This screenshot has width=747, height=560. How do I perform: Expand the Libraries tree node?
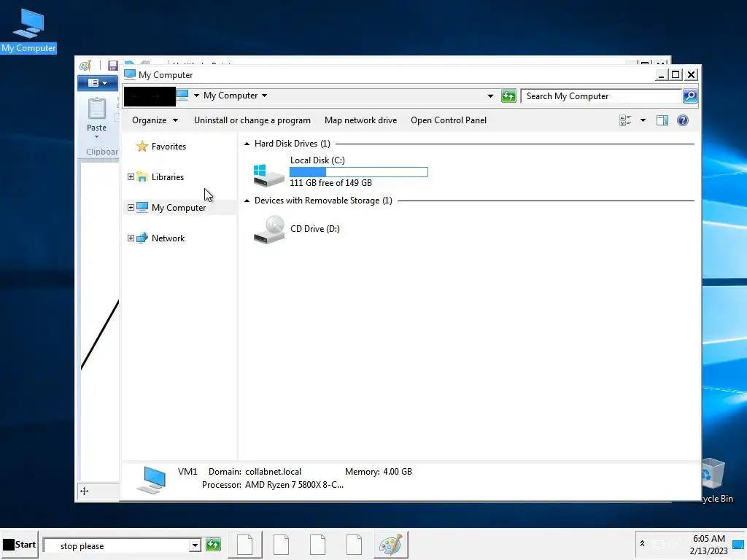point(131,177)
